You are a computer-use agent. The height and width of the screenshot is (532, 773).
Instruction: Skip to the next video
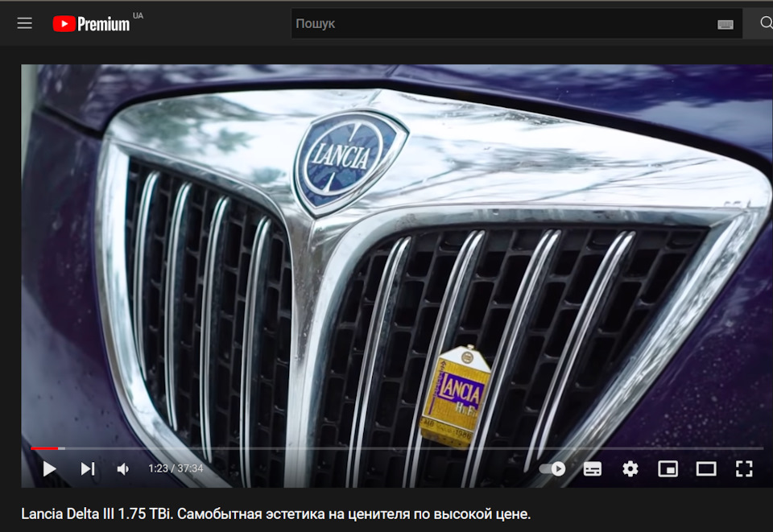[x=88, y=468]
